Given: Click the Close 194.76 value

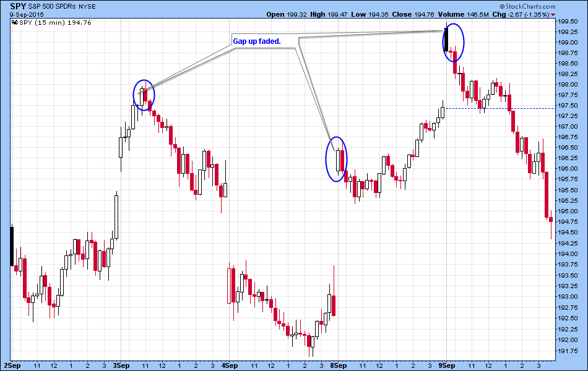Looking at the screenshot, I should [413, 15].
